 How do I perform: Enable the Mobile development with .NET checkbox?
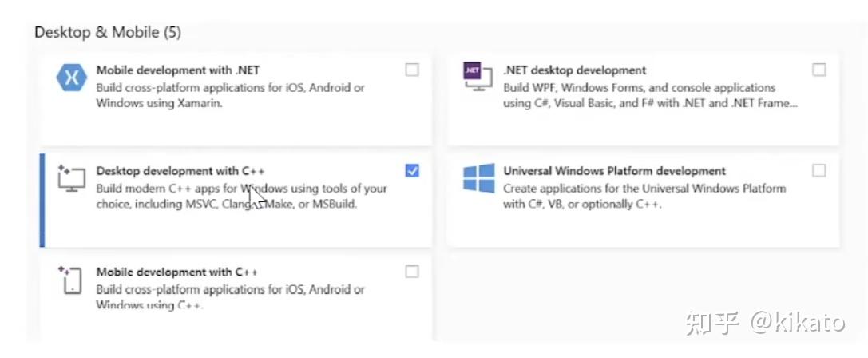point(412,70)
